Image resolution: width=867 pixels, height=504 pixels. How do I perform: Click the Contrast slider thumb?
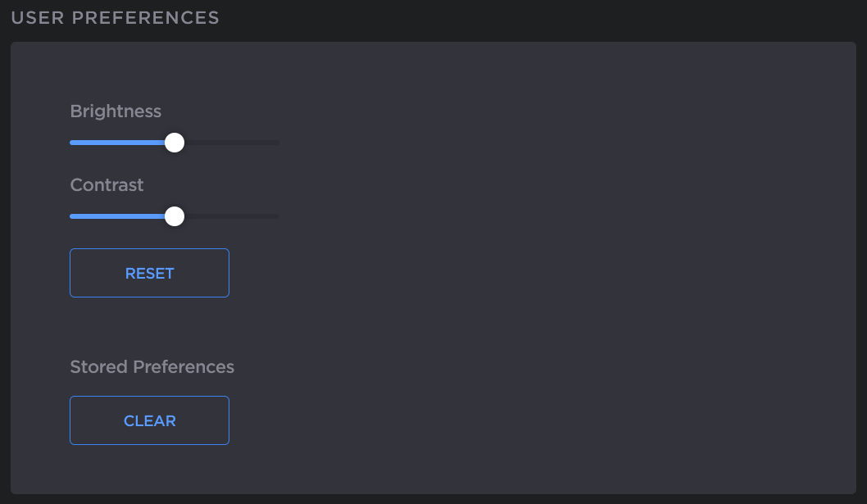click(x=173, y=216)
